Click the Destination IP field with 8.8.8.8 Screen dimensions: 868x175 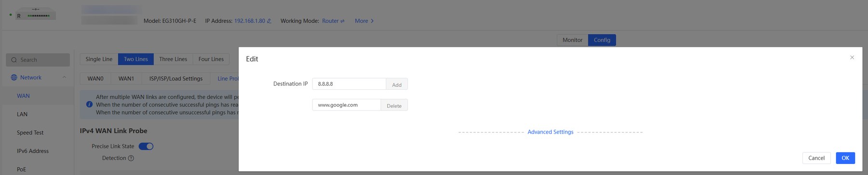pos(349,84)
